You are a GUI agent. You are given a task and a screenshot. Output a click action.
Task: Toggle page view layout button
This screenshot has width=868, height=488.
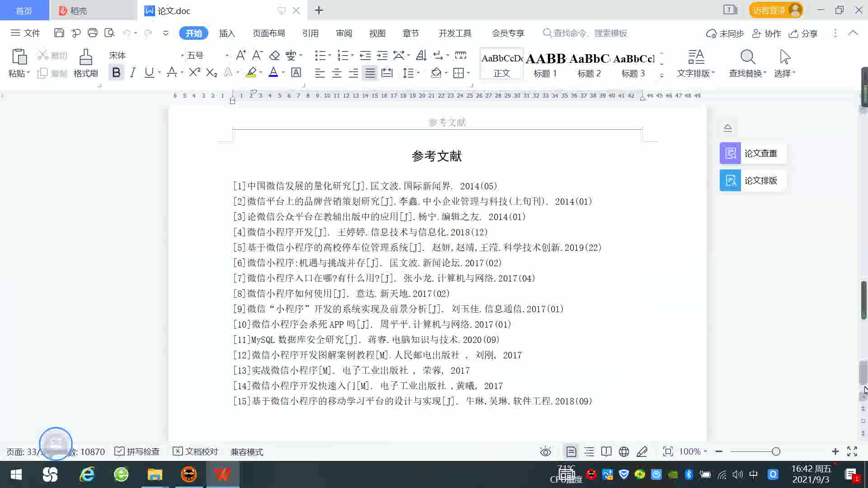(571, 451)
